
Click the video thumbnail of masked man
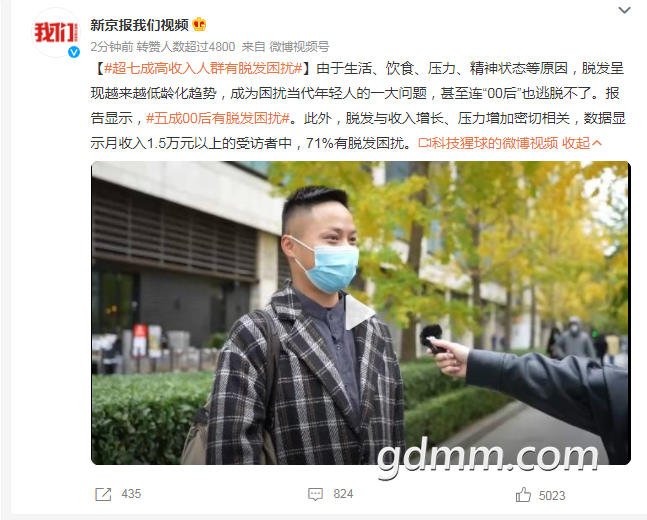[x=361, y=313]
